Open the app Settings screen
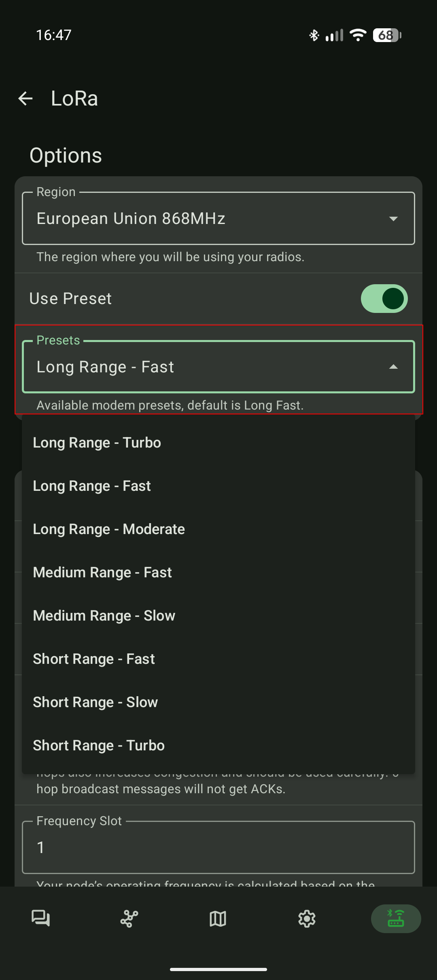437x980 pixels. click(x=307, y=919)
